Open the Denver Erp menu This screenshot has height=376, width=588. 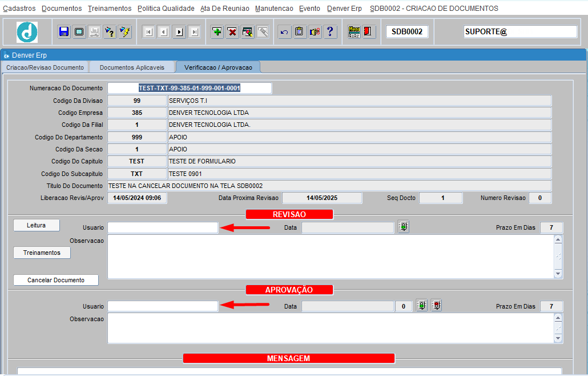pyautogui.click(x=344, y=8)
